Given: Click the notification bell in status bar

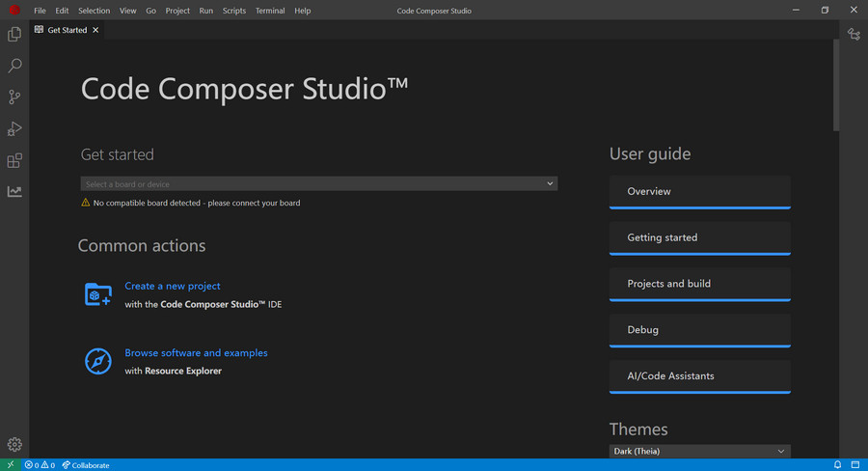Looking at the screenshot, I should (x=837, y=465).
